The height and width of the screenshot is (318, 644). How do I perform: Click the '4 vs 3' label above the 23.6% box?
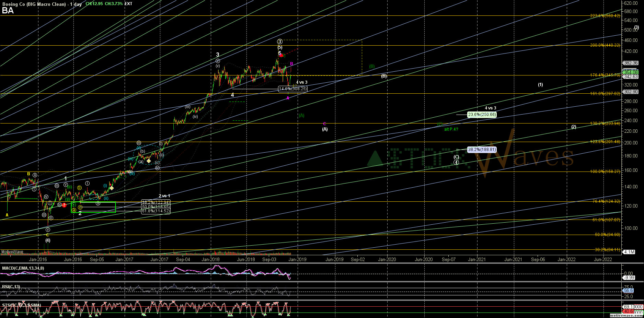click(x=491, y=108)
